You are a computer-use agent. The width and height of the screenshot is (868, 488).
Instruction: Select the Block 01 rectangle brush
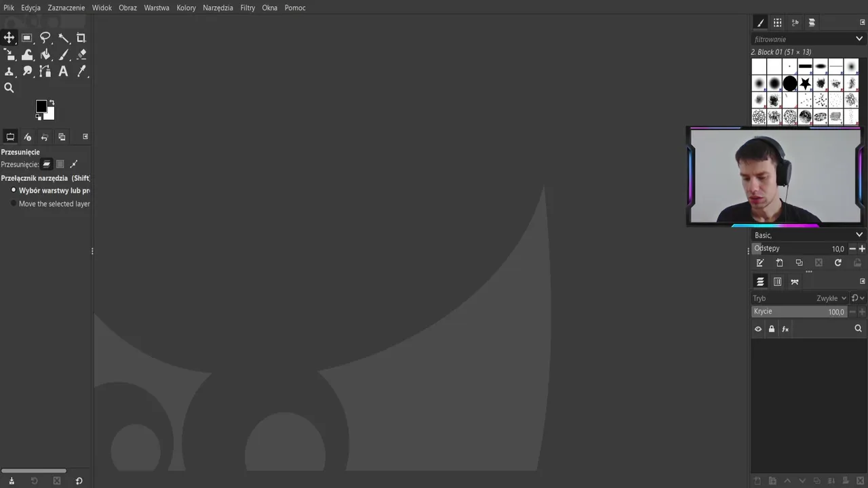coord(805,66)
